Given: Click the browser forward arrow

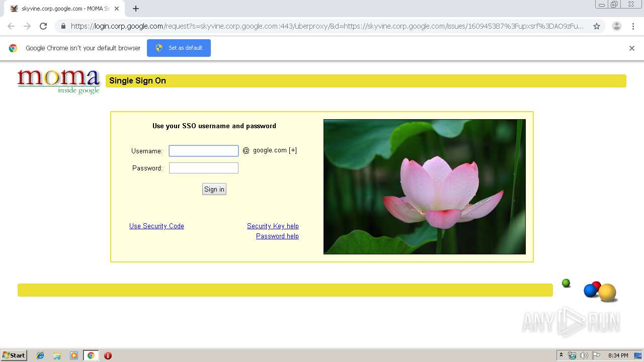Looking at the screenshot, I should click(x=27, y=26).
